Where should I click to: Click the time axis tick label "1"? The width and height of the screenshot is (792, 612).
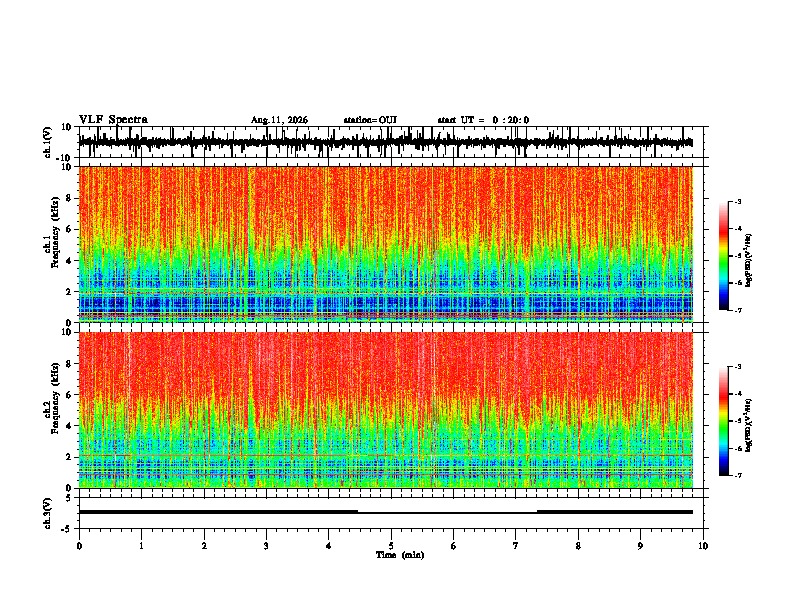[x=141, y=546]
